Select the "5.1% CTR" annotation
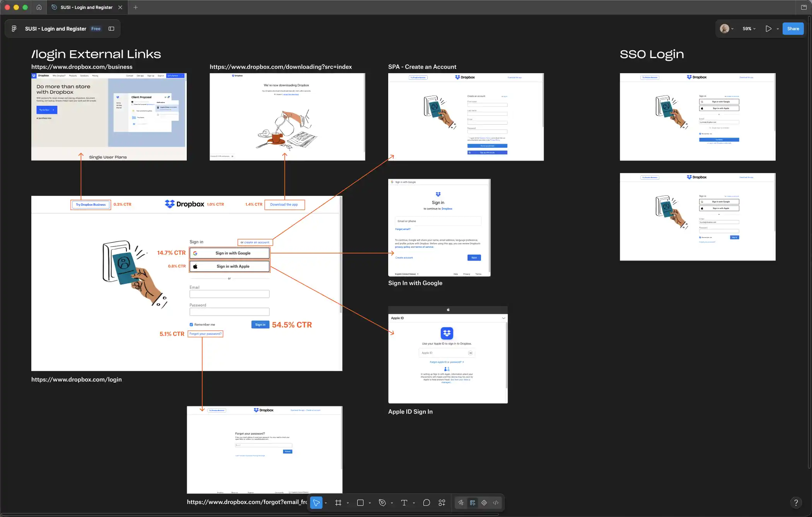The width and height of the screenshot is (812, 517). (172, 334)
